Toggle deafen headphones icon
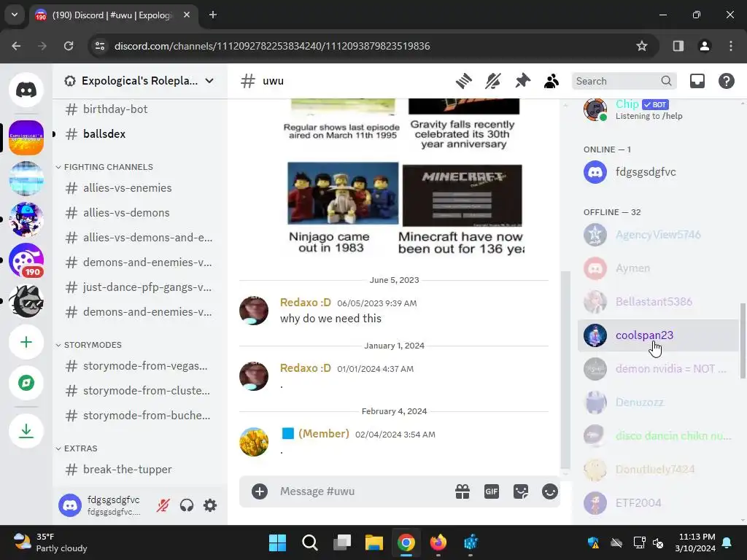 coord(187,505)
